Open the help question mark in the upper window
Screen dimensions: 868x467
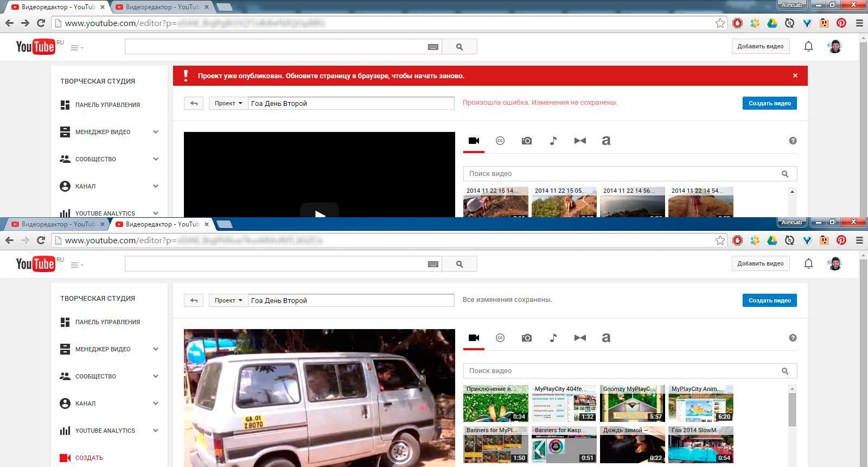793,141
